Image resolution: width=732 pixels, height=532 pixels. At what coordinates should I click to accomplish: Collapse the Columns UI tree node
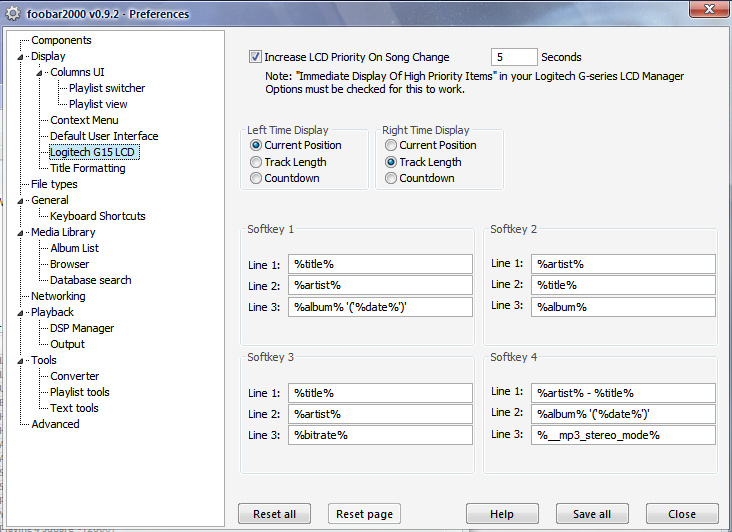39,73
